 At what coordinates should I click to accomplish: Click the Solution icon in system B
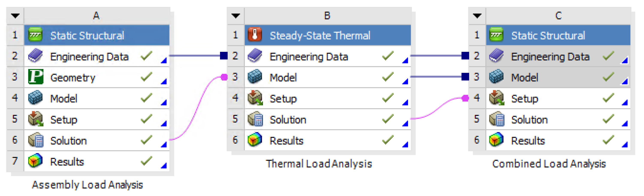[254, 119]
